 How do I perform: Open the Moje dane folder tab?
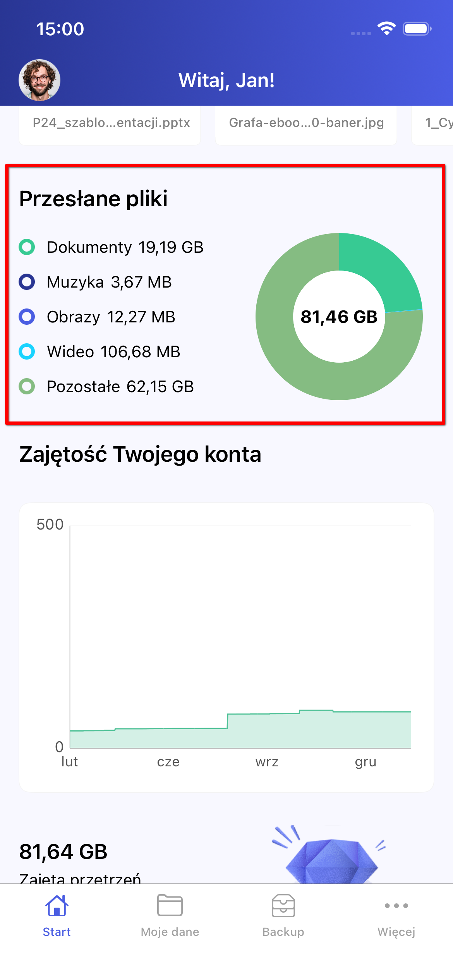click(170, 906)
